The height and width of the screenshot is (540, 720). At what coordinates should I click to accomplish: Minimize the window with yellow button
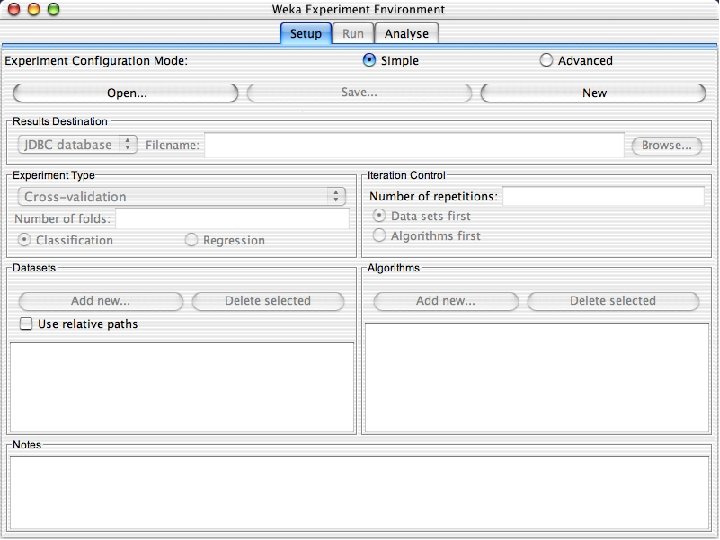tap(34, 9)
